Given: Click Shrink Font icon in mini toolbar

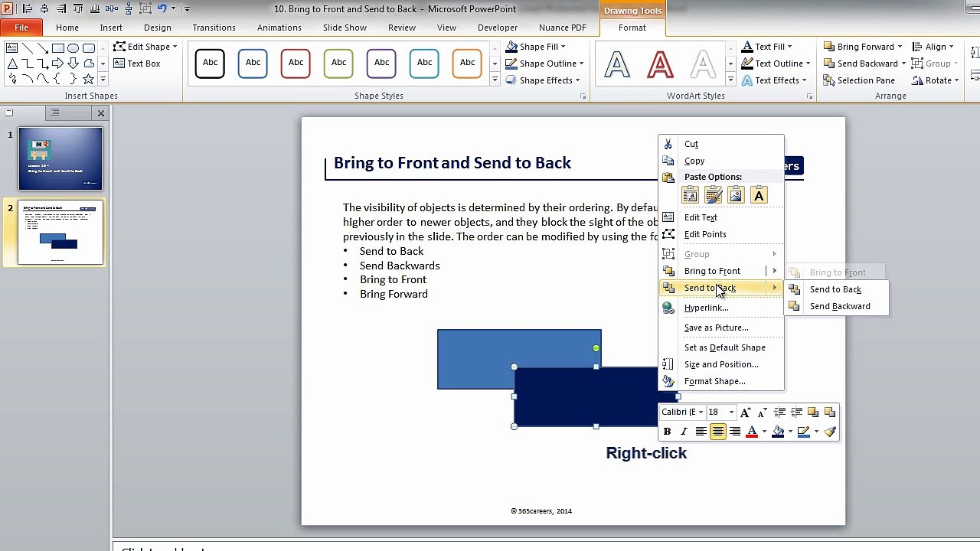Looking at the screenshot, I should (x=761, y=412).
